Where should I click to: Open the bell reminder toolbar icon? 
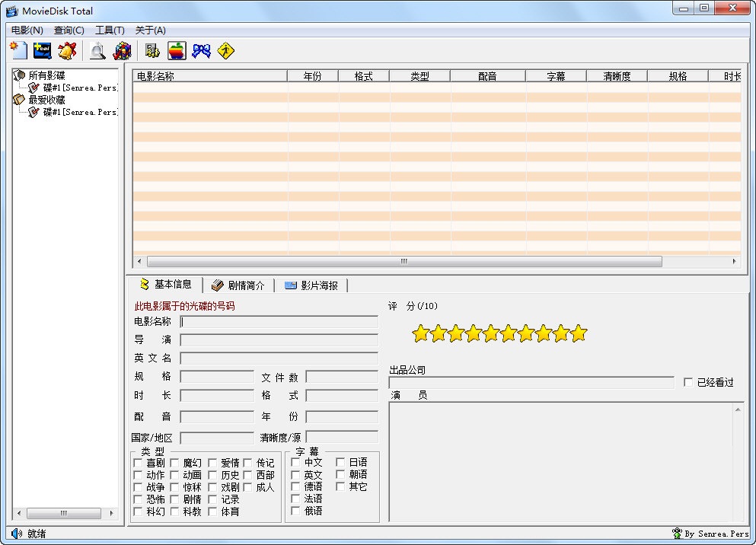[x=68, y=49]
